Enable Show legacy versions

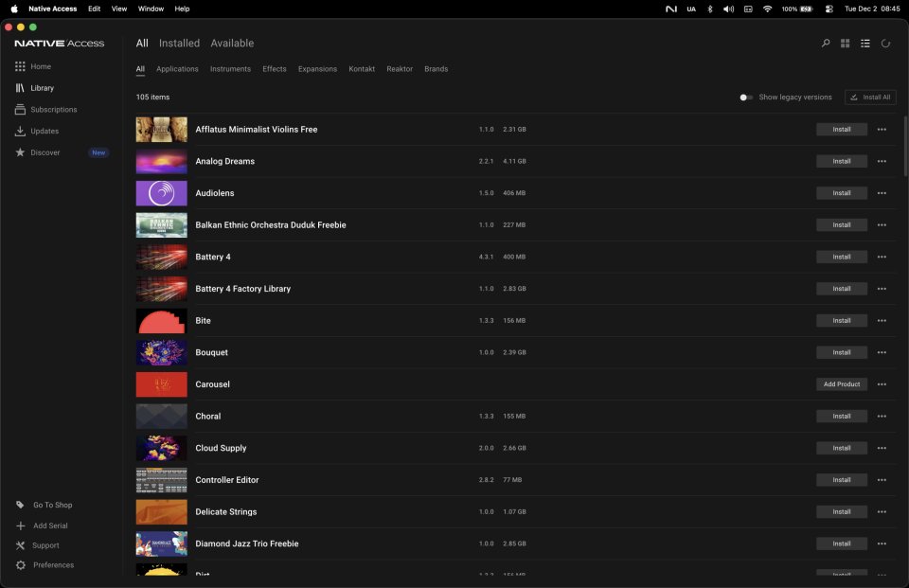pyautogui.click(x=744, y=97)
